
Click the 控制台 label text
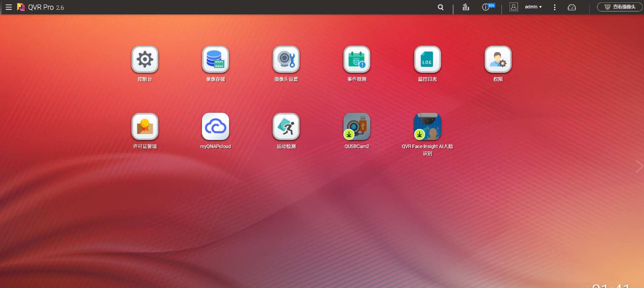(x=145, y=80)
